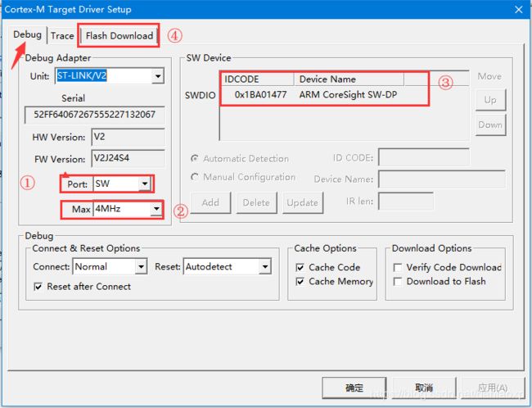Image resolution: width=532 pixels, height=408 pixels.
Task: Click the Delete button
Action: pyautogui.click(x=256, y=202)
